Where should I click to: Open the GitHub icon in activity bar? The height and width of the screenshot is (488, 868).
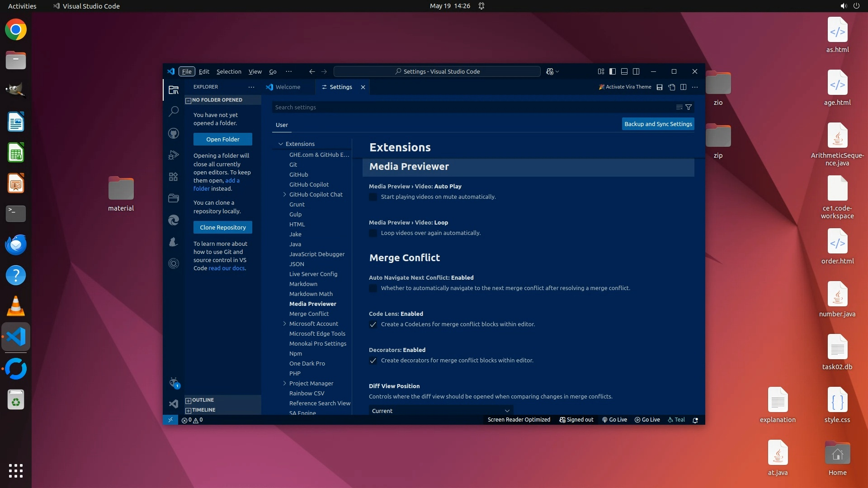tap(174, 133)
